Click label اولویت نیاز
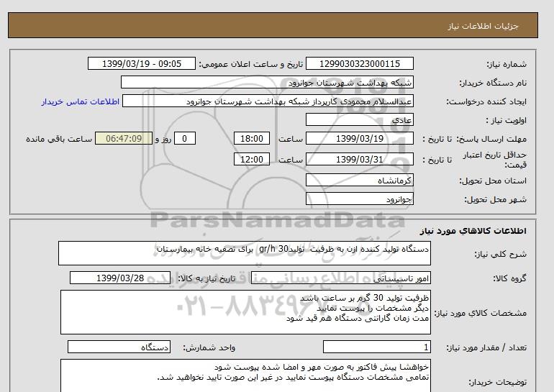 point(507,120)
